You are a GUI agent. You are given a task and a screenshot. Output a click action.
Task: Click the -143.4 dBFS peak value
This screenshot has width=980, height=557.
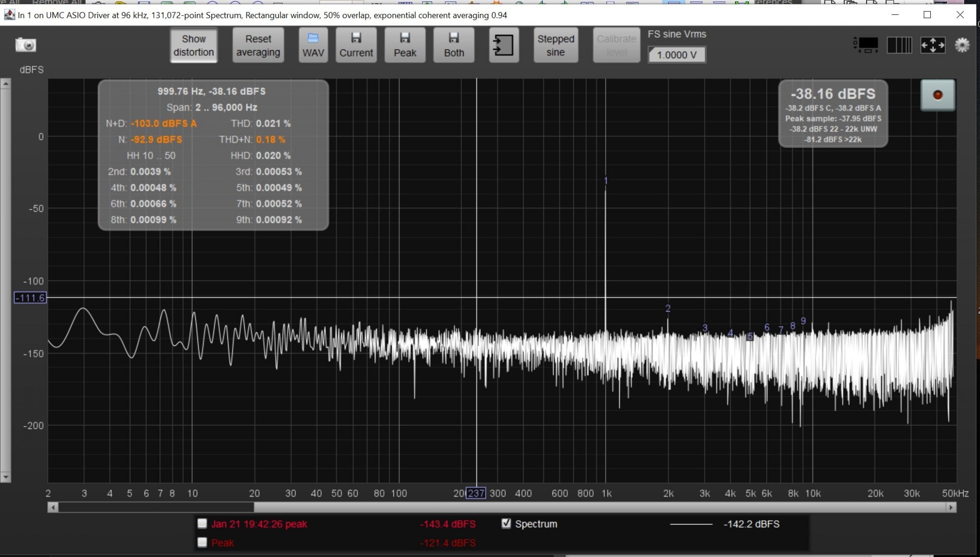pyautogui.click(x=448, y=524)
